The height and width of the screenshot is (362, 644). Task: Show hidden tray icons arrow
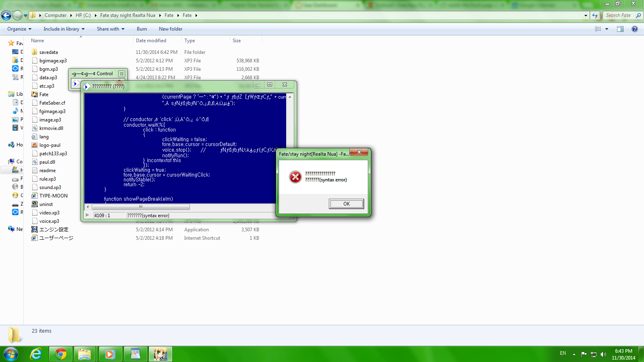(x=574, y=354)
